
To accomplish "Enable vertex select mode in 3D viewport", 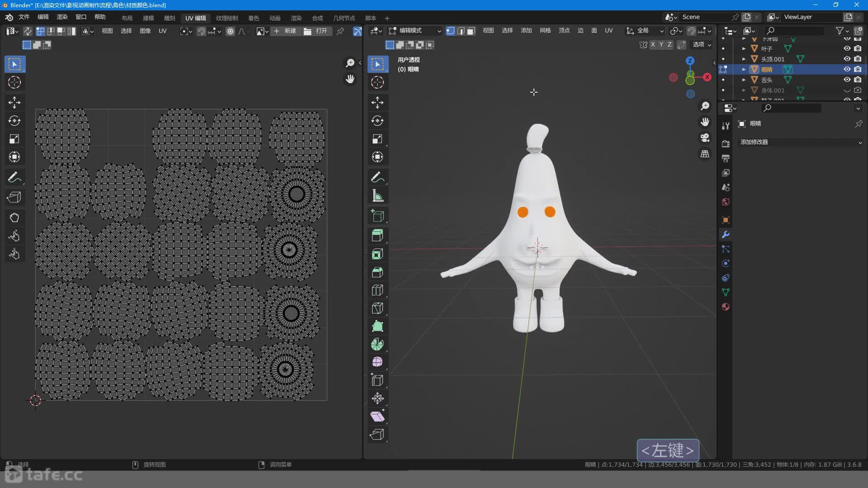I will coord(451,31).
